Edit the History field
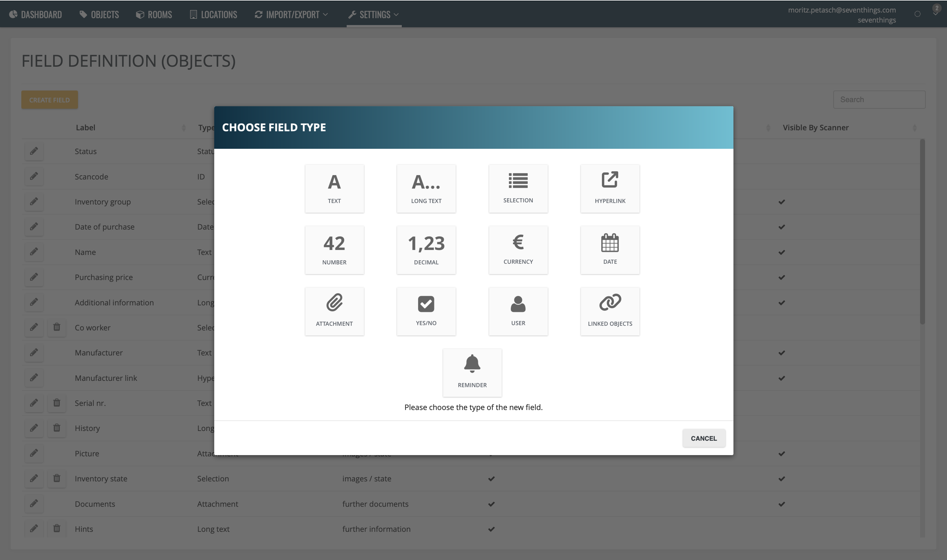947x560 pixels. point(34,428)
